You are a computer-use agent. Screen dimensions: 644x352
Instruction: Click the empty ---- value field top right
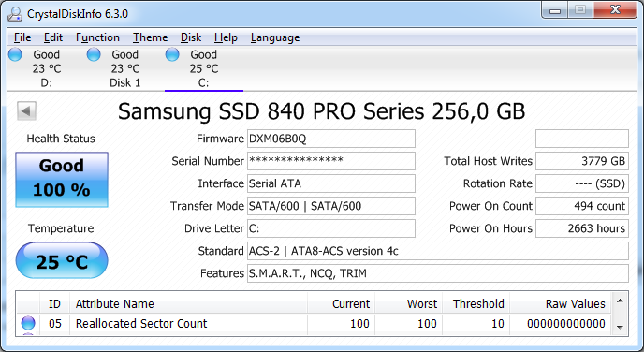582,139
